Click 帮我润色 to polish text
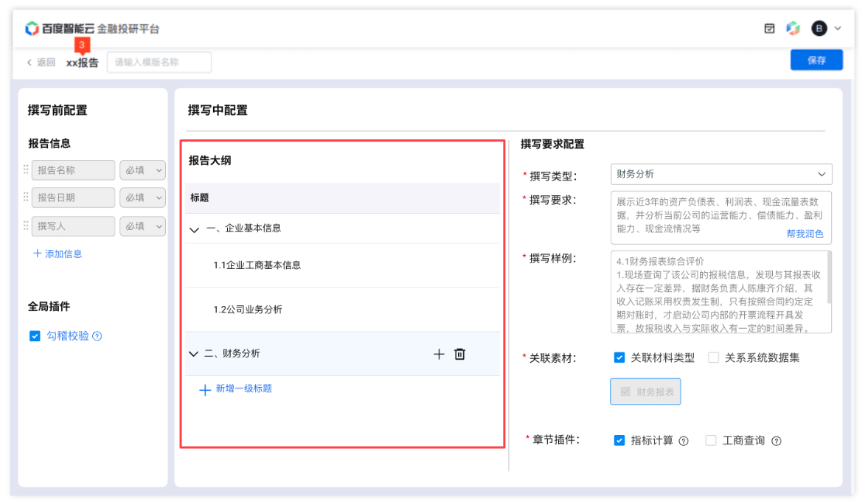Image resolution: width=868 pixels, height=502 pixels. coord(805,234)
